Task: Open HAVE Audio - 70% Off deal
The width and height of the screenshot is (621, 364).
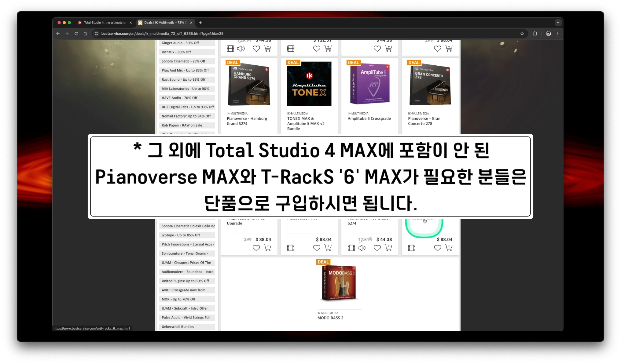Action: [x=187, y=98]
